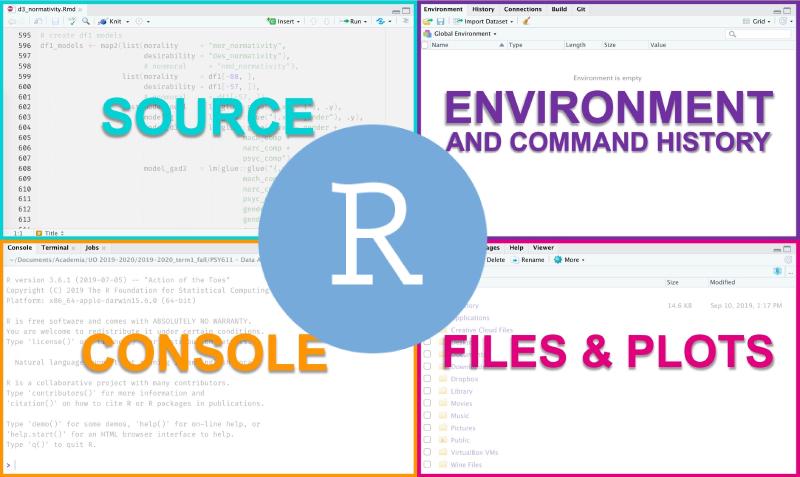
Task: Switch to the Console tab
Action: point(20,247)
